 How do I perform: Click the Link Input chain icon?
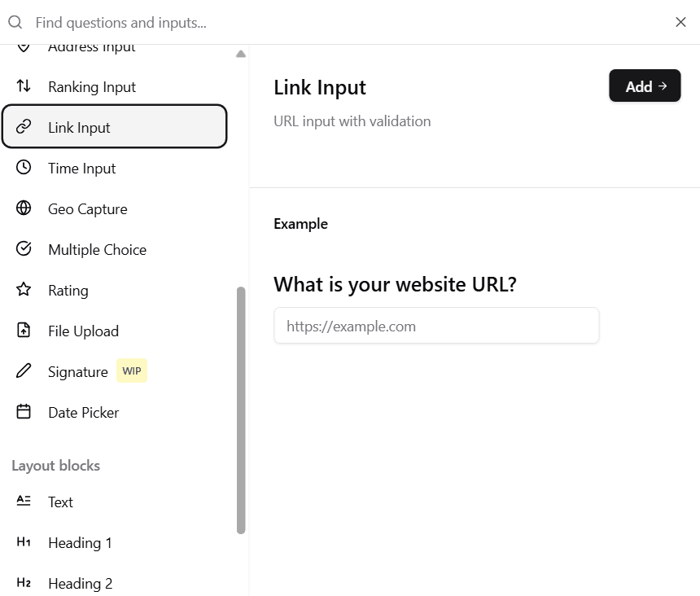point(22,127)
